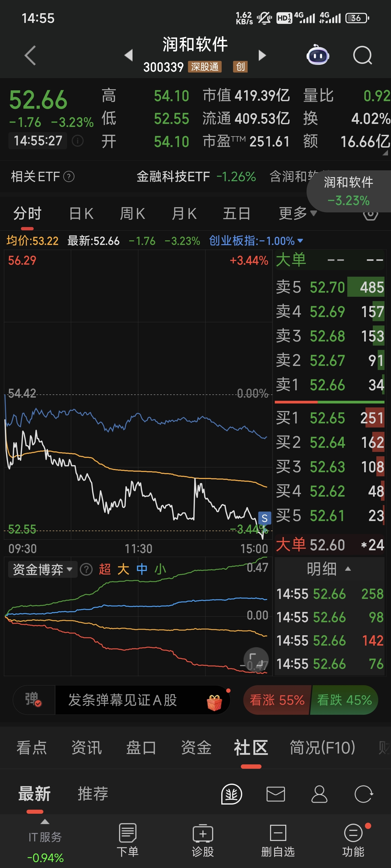Tap 卖5 52.70 order row
The height and width of the screenshot is (868, 391).
tap(330, 287)
